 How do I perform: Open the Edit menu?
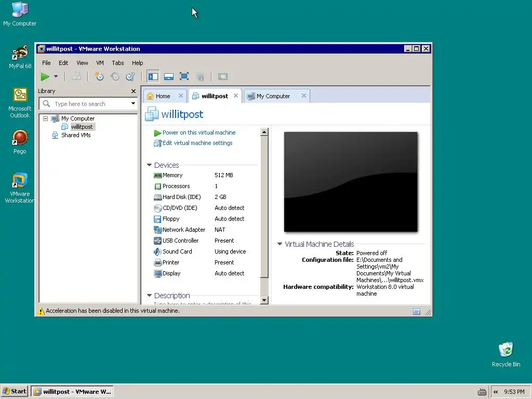(x=63, y=63)
